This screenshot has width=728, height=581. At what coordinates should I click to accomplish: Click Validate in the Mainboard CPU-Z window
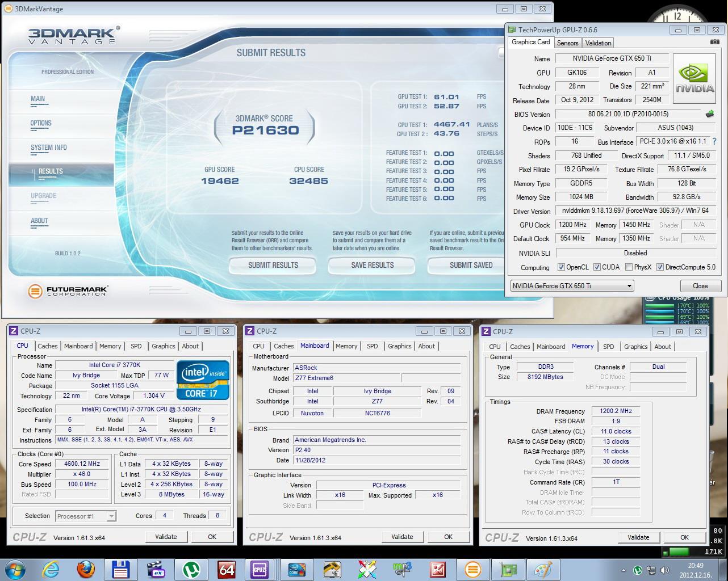pos(402,537)
